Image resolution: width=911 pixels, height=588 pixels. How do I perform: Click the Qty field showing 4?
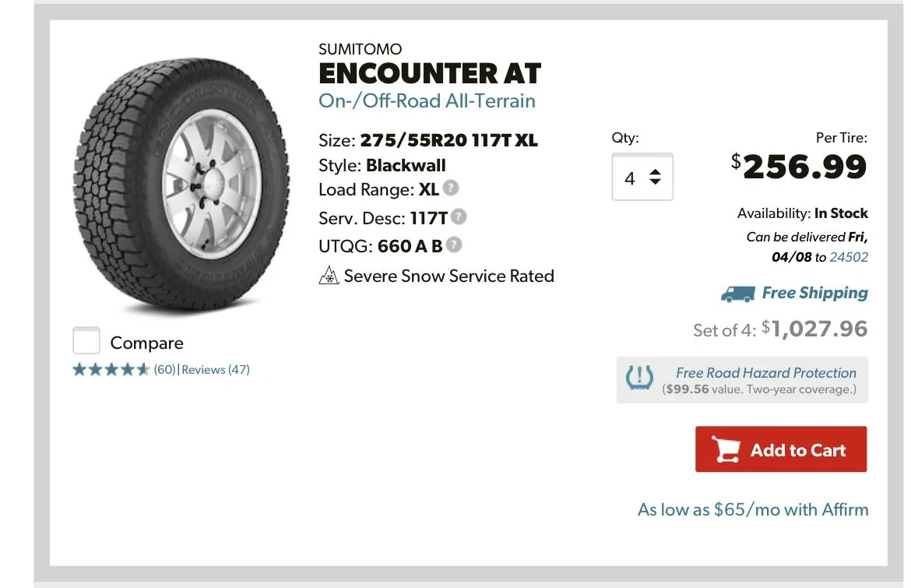642,178
